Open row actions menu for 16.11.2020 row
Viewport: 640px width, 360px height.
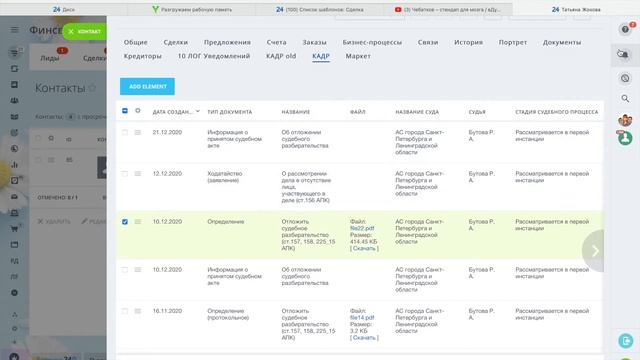point(138,311)
